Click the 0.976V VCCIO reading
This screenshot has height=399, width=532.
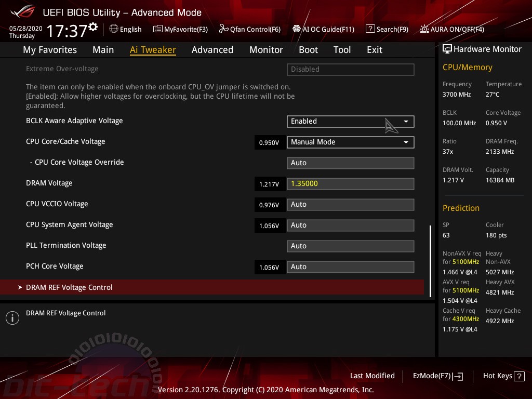coord(269,205)
